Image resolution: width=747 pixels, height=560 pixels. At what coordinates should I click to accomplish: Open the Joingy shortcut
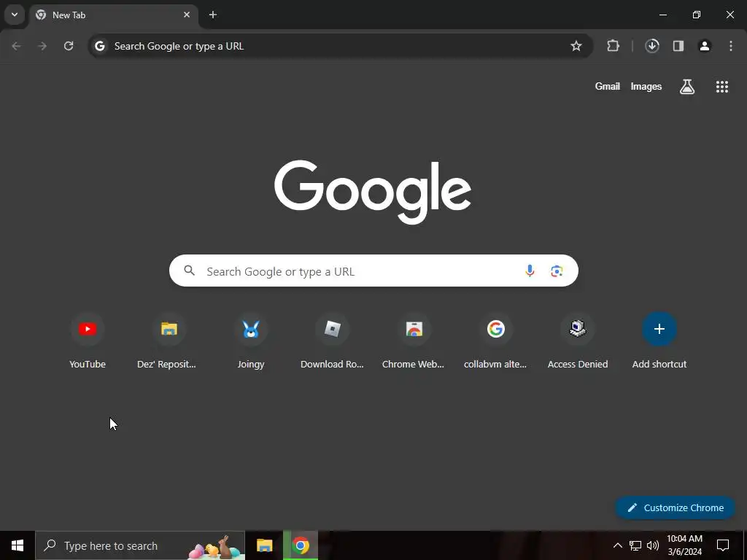(251, 341)
